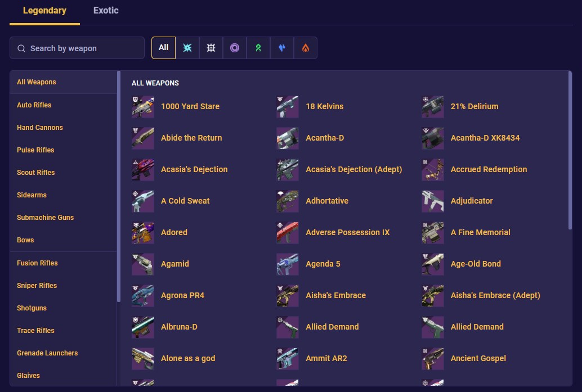Filter weapons by Void element icon

[235, 48]
